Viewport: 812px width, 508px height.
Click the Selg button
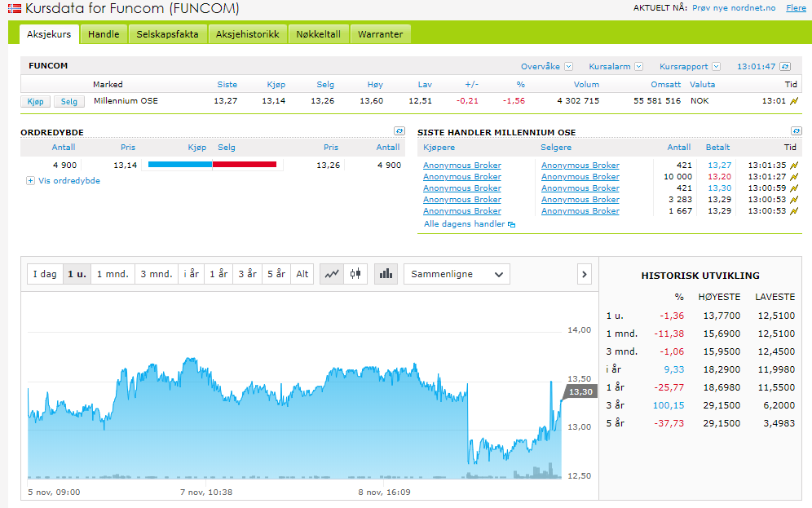tap(68, 101)
